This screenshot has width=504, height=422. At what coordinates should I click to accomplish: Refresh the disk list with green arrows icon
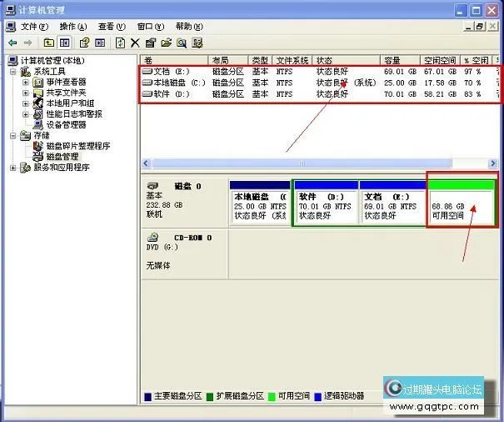coord(120,43)
